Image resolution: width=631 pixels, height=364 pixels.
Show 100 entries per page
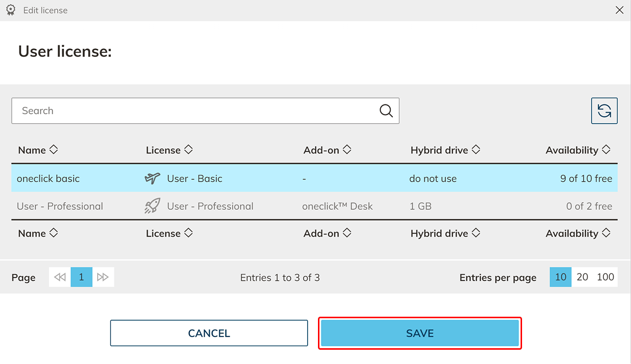pyautogui.click(x=605, y=277)
